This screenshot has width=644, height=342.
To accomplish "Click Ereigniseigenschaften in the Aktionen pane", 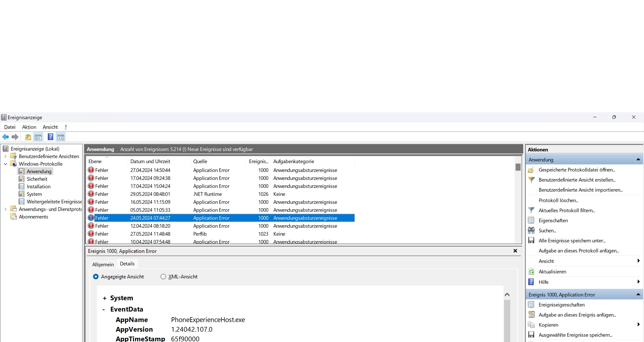I will pyautogui.click(x=561, y=305).
